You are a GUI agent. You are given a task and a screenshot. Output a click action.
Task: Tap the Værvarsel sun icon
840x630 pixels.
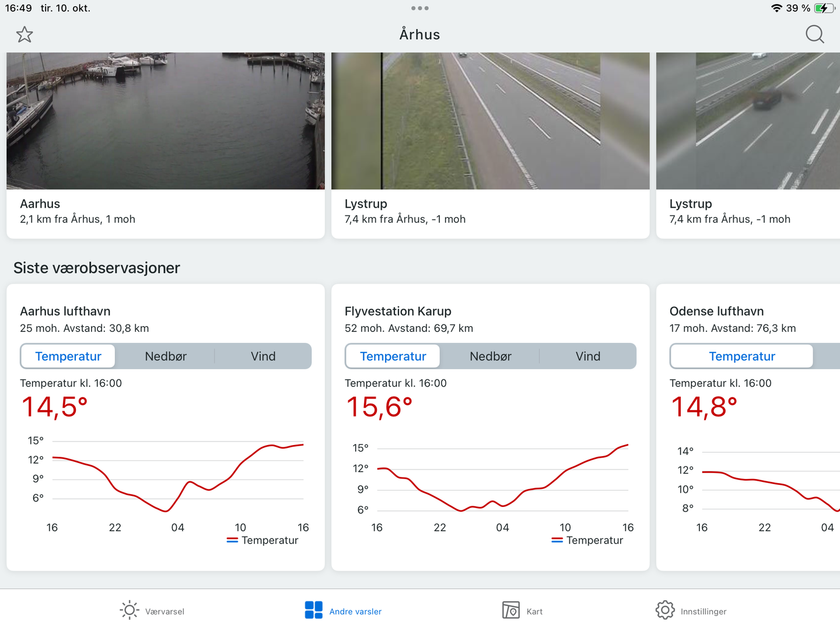point(129,610)
